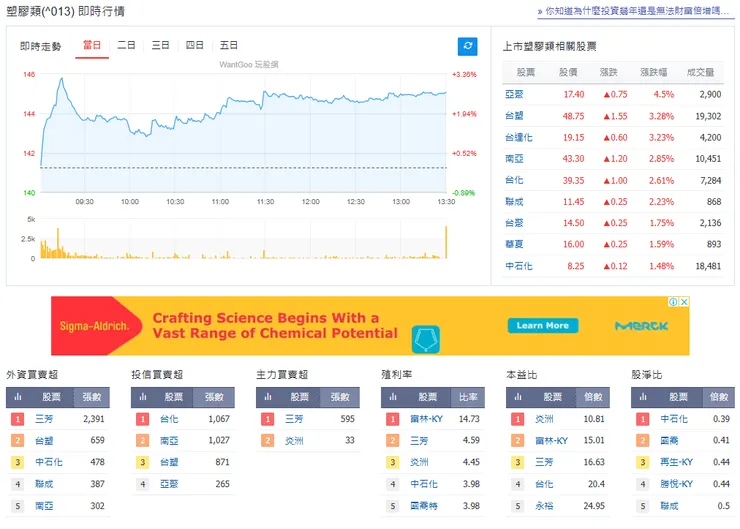Image resolution: width=740 pixels, height=529 pixels.
Task: Click the 17.40 price of 亞聚
Action: (574, 94)
